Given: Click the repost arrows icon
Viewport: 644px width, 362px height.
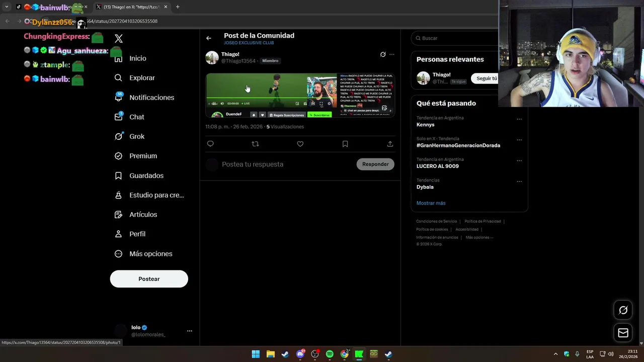Looking at the screenshot, I should pyautogui.click(x=255, y=144).
